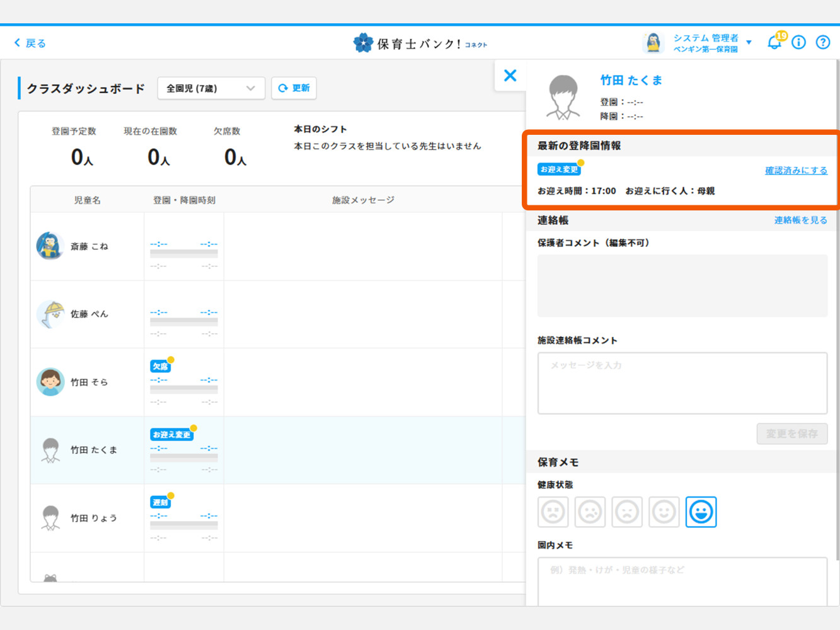Click the 変更を保存 button
The height and width of the screenshot is (630, 840).
click(x=791, y=433)
